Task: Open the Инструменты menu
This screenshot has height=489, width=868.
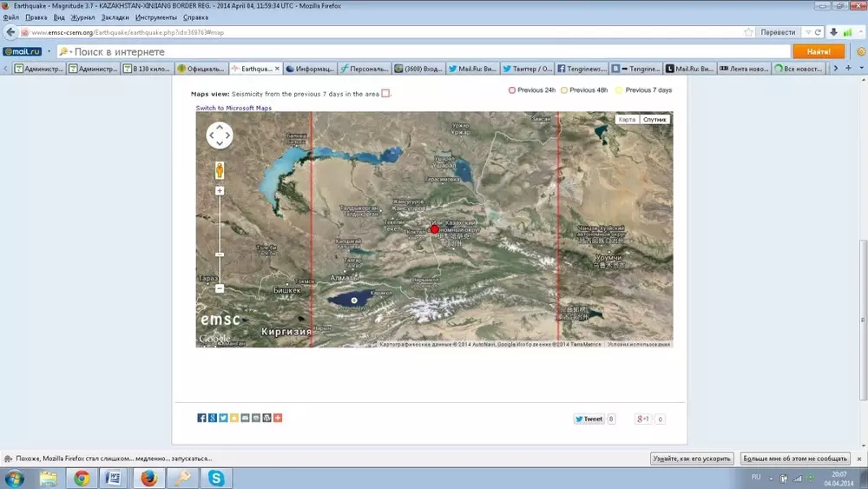Action: pyautogui.click(x=156, y=17)
